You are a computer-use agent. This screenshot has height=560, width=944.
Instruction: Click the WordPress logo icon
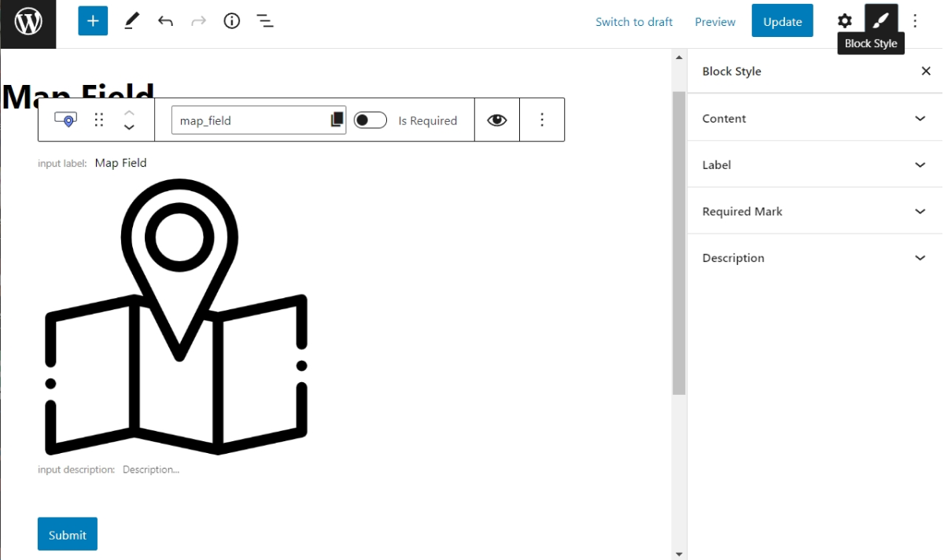(x=28, y=22)
